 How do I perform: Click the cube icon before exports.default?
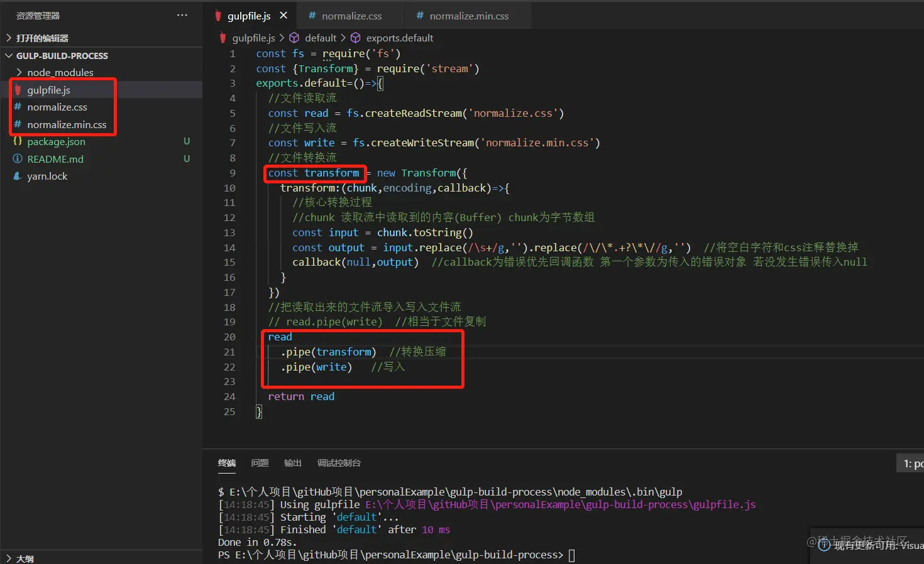click(356, 38)
